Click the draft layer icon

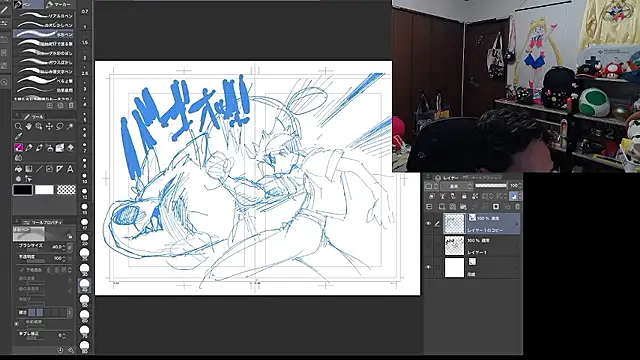(453, 196)
